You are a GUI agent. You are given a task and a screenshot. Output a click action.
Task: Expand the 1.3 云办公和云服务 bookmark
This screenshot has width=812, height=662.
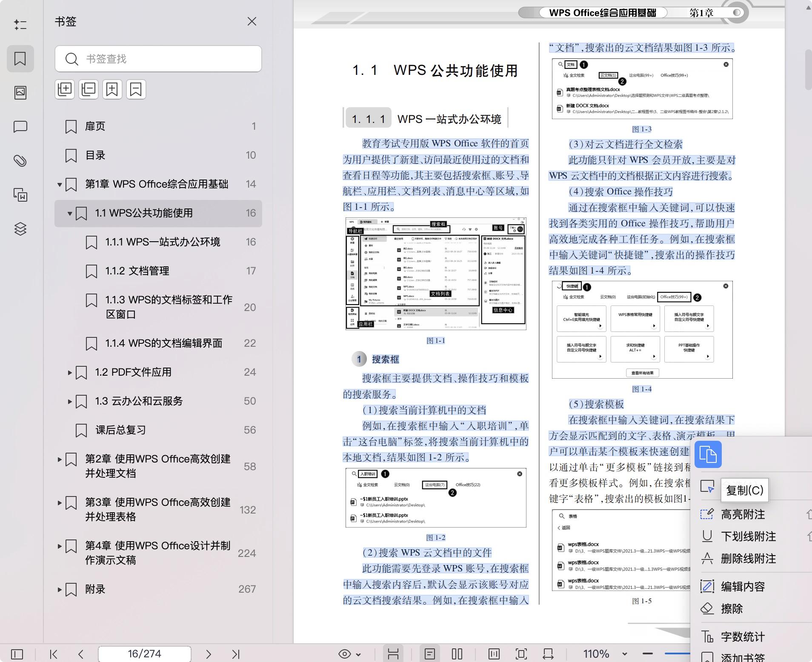pos(70,402)
